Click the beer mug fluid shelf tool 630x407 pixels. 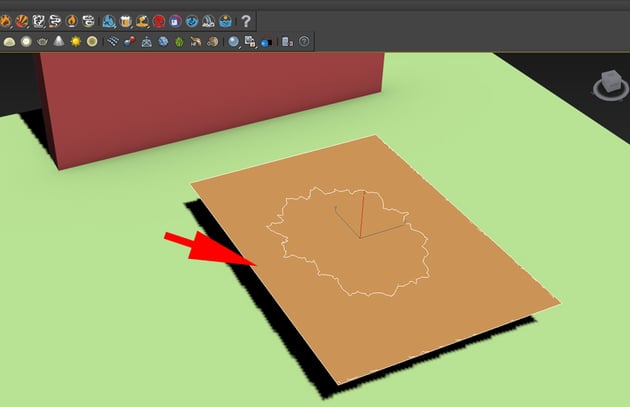(x=125, y=21)
